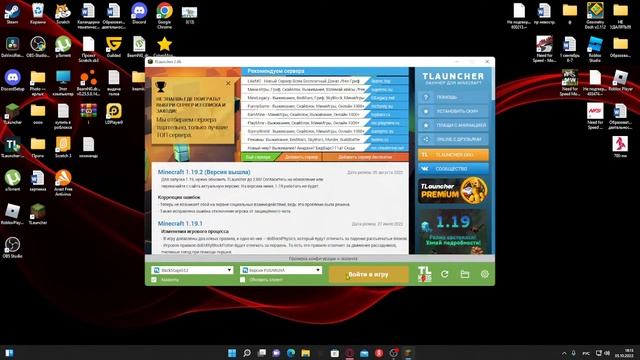Open the µTorrent desktop icon beside OBS-Studio
The height and width of the screenshot is (360, 640).
pyautogui.click(x=63, y=47)
